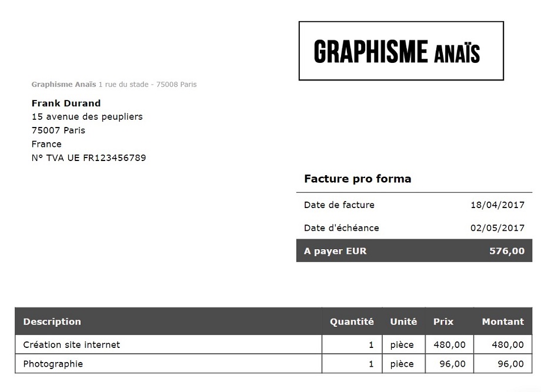541x392 pixels.
Task: Click the total amount 576,00
Action: [507, 251]
